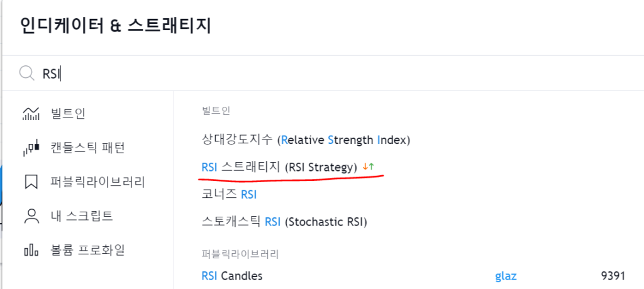Click the strategy arrows icon beside RSI Strategy
Viewport: 644px width, 289px height.
tap(369, 166)
